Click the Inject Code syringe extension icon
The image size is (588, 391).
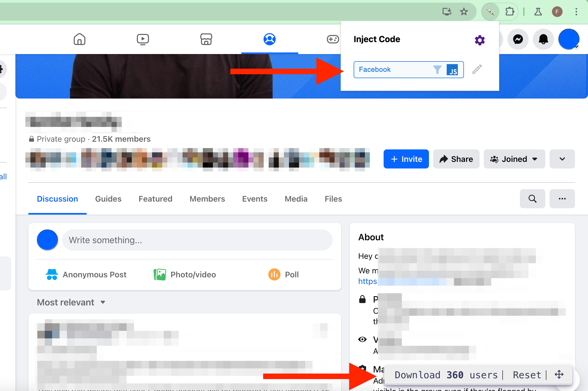coord(490,12)
